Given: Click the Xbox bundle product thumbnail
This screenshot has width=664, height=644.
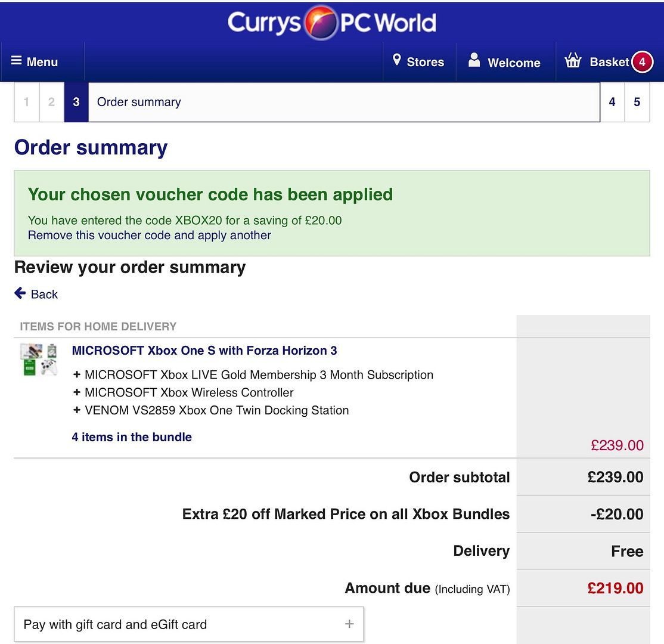Looking at the screenshot, I should [x=39, y=360].
